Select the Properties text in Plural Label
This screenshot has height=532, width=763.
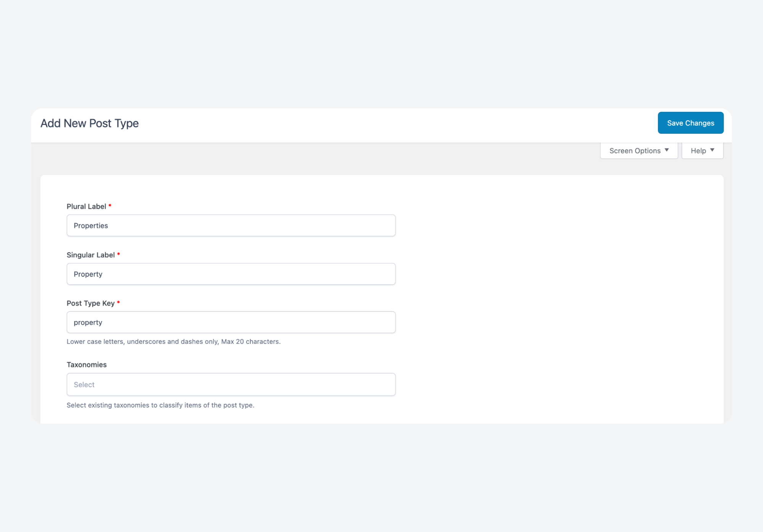[x=91, y=225]
